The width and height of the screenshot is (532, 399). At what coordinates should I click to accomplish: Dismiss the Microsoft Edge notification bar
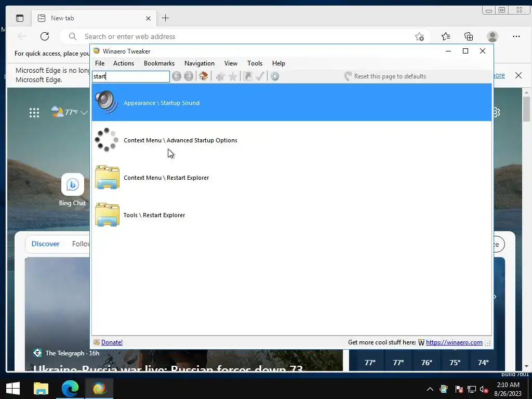pos(518,75)
